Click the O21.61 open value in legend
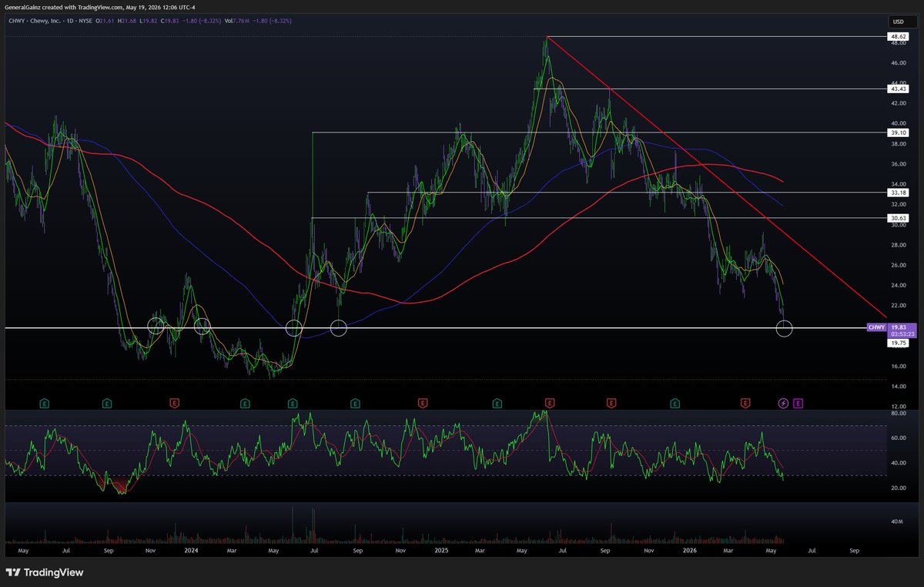 pyautogui.click(x=104, y=22)
